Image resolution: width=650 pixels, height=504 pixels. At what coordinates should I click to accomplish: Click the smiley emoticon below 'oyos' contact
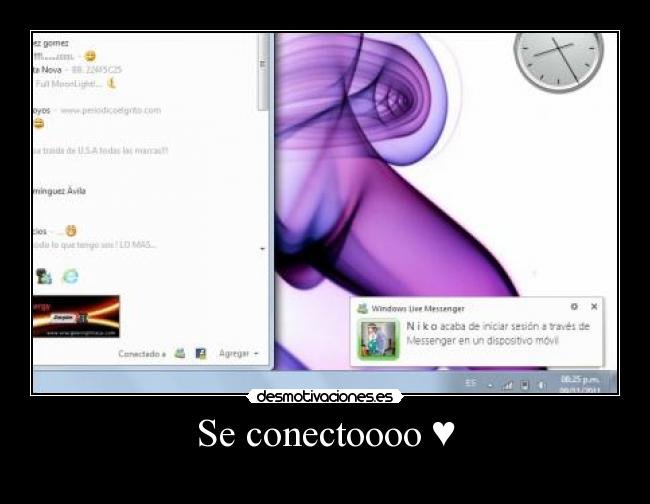(x=39, y=124)
